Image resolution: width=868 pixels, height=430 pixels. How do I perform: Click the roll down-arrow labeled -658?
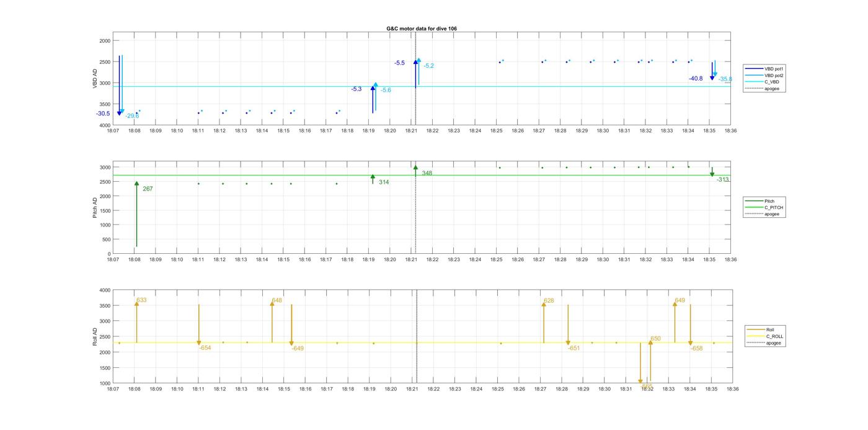690,325
